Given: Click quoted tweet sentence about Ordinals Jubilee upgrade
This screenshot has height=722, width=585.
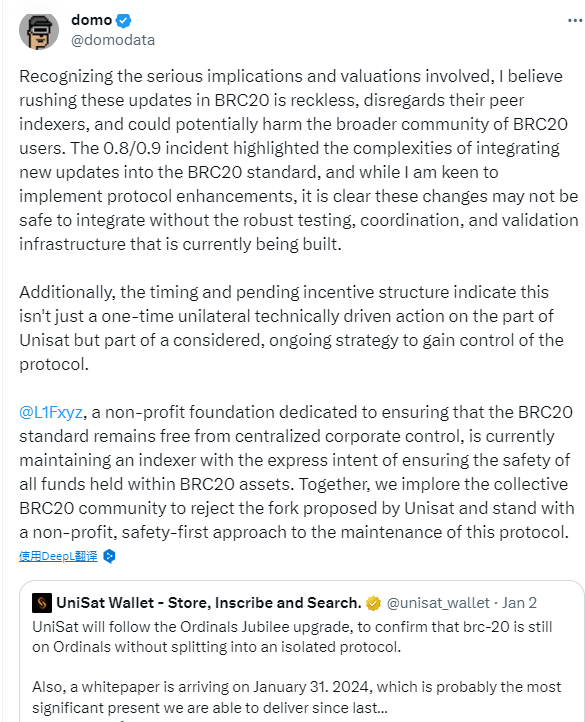Looking at the screenshot, I should pyautogui.click(x=292, y=637).
